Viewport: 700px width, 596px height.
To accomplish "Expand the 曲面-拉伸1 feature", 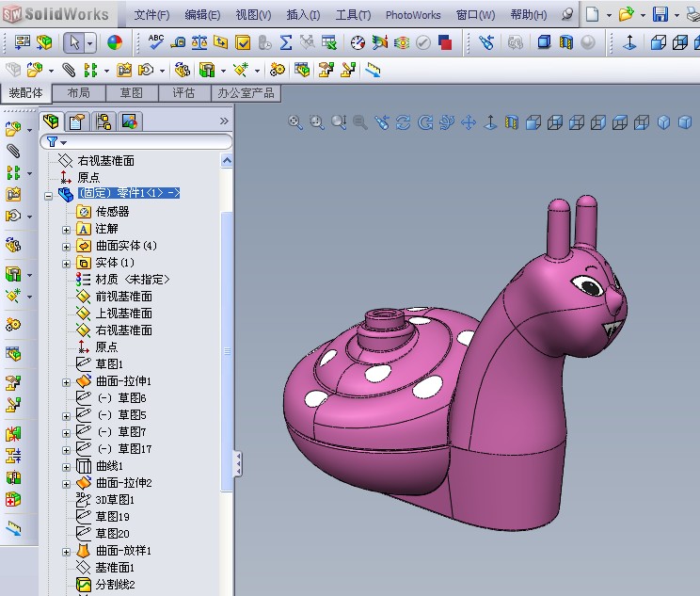I will [67, 382].
